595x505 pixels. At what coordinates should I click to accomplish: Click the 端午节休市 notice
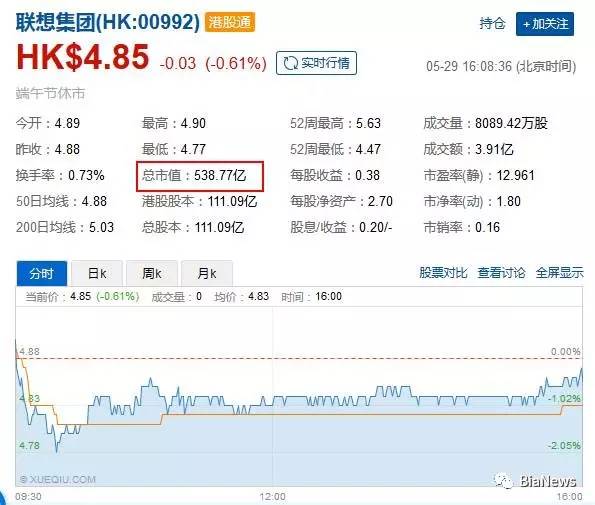50,93
